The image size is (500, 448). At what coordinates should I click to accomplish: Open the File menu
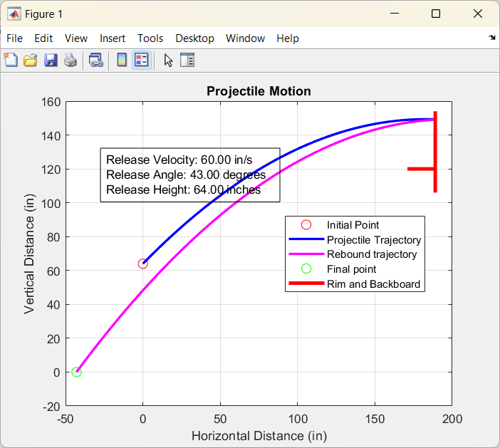[14, 38]
